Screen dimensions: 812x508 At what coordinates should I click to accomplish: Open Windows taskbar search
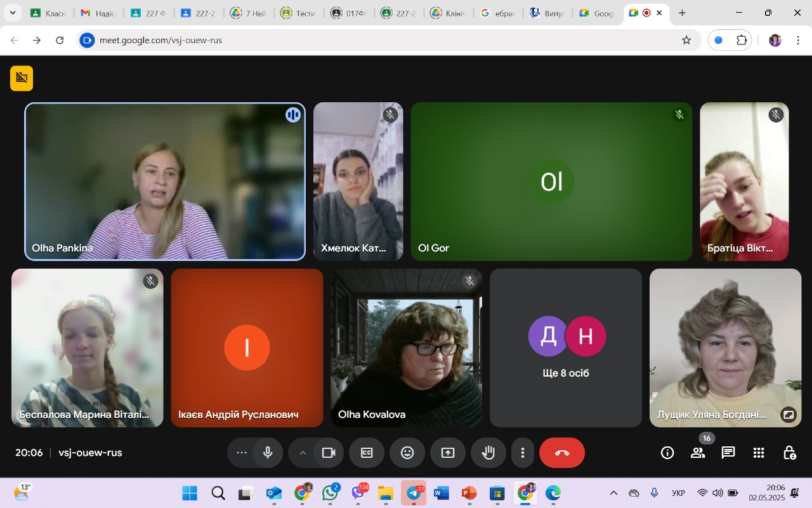218,493
